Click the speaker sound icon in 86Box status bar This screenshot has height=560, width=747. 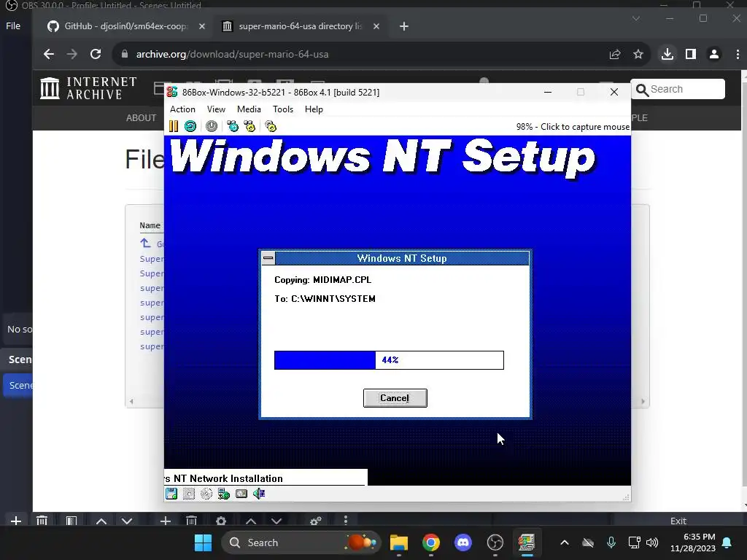259,494
